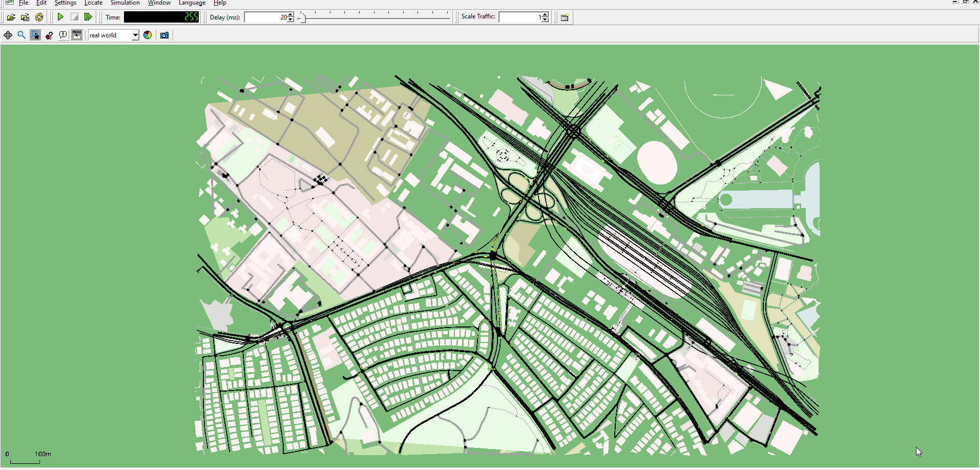Toggle the MENU tooltip button
The width and height of the screenshot is (980, 470).
click(77, 35)
